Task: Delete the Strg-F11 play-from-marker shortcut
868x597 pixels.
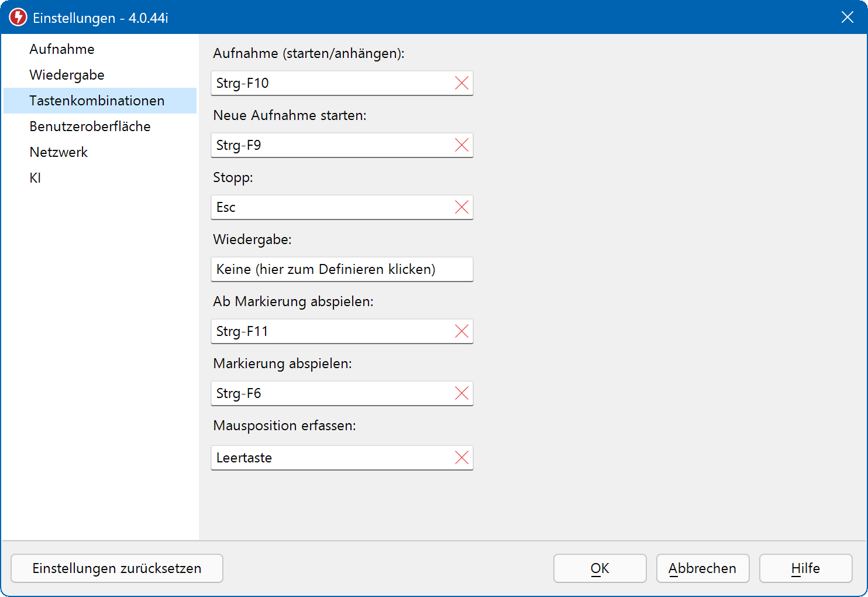Action: pos(461,331)
